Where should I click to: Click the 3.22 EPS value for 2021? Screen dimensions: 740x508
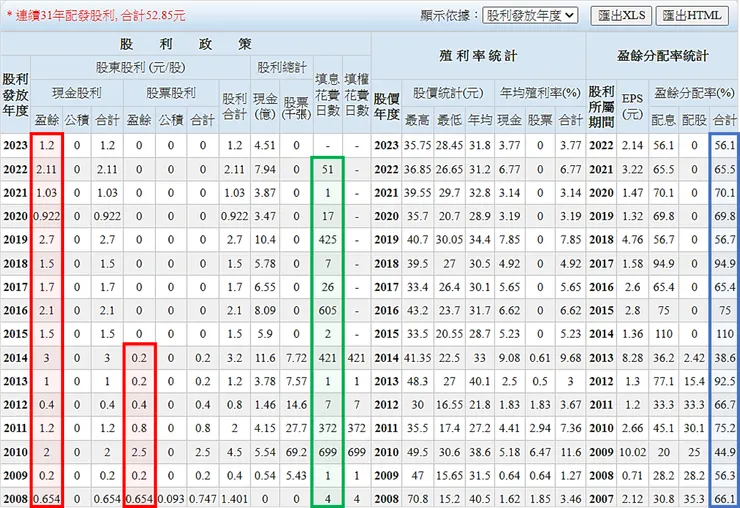tap(632, 169)
